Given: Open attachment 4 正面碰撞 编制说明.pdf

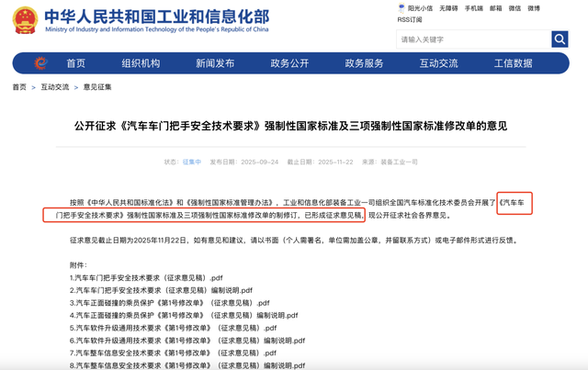Looking at the screenshot, I should coord(184,315).
